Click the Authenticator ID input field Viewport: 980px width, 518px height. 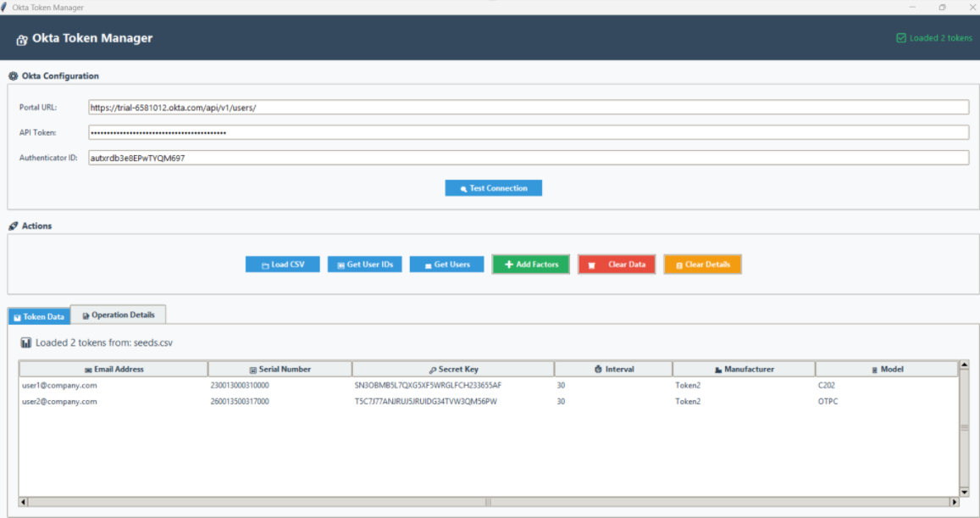pyautogui.click(x=527, y=159)
